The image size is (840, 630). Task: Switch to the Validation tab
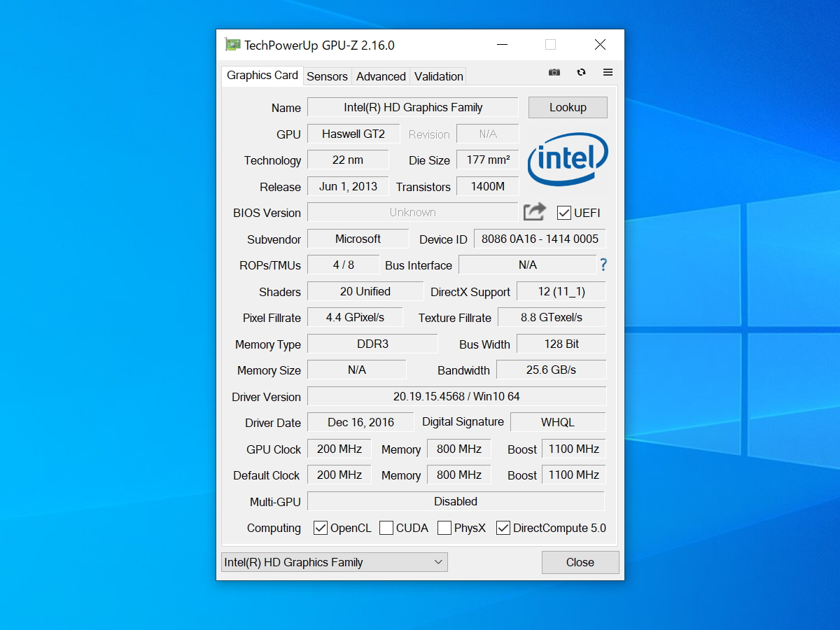tap(438, 76)
